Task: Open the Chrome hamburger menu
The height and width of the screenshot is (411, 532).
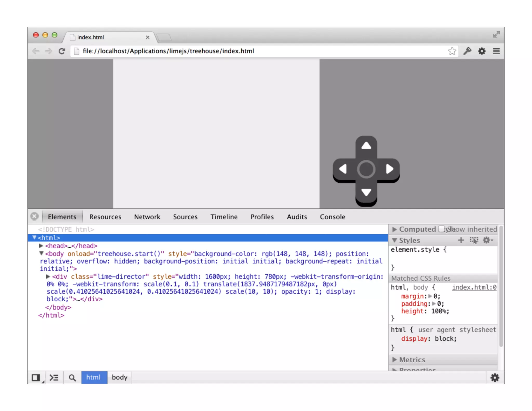Action: point(496,51)
